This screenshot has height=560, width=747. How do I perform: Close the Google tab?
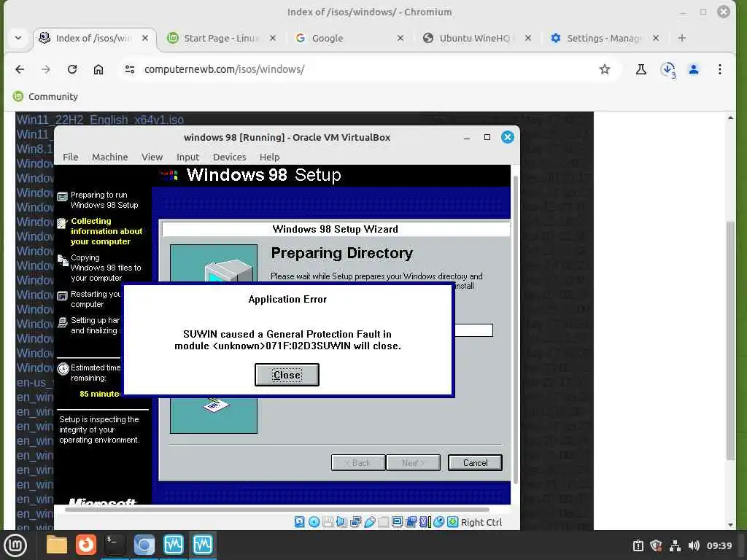(400, 38)
